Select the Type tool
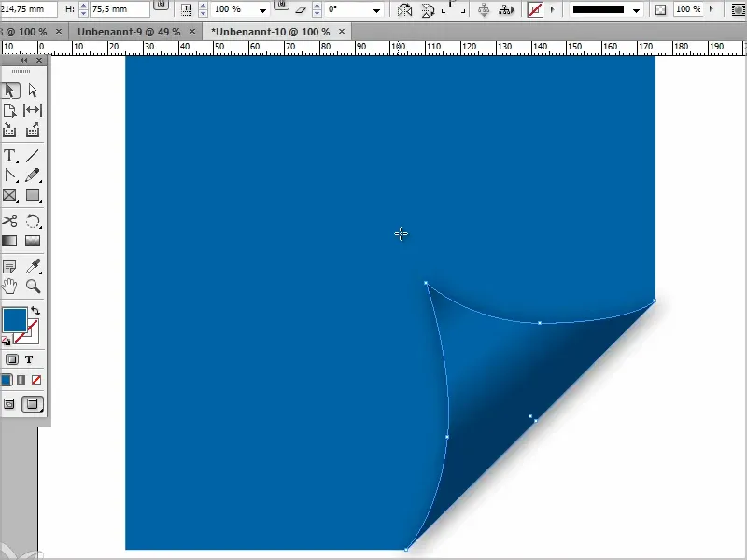Image resolution: width=747 pixels, height=560 pixels. click(x=9, y=156)
